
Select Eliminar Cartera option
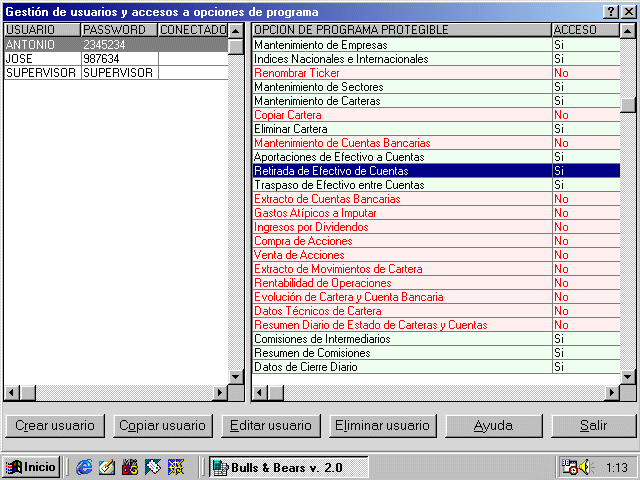tap(436, 129)
